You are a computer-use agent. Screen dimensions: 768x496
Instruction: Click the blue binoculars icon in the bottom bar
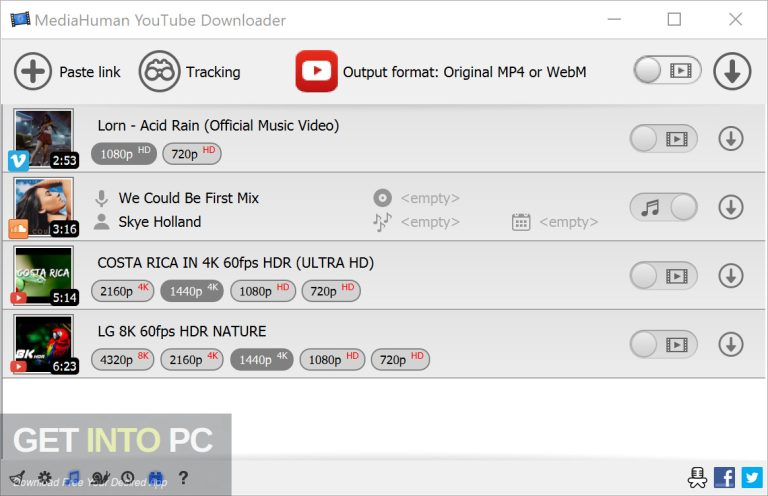(x=155, y=477)
